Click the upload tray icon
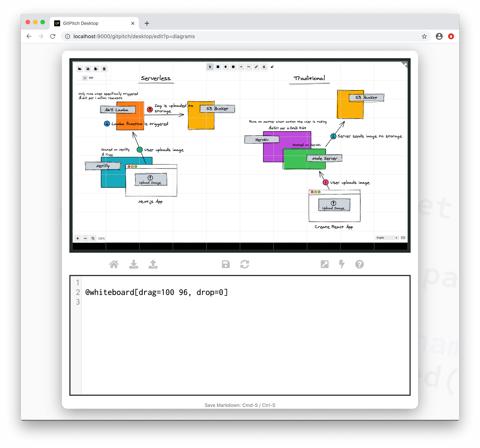The image size is (480, 448). point(153,264)
